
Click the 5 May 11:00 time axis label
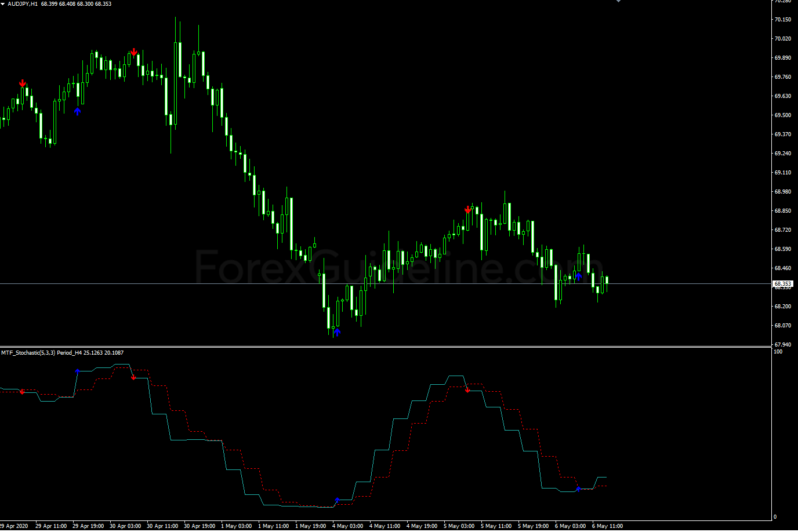(x=496, y=526)
